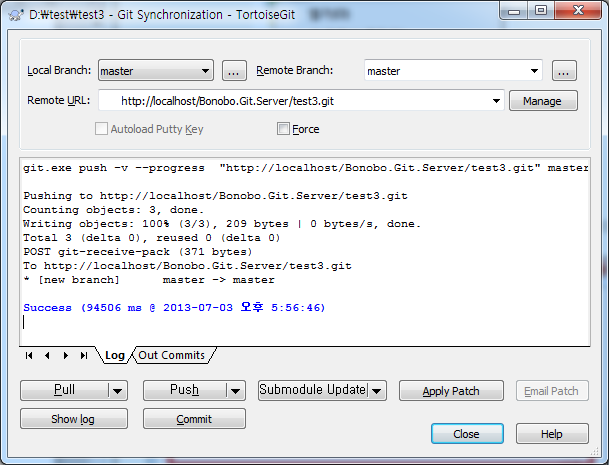
Task: Open Show log
Action: click(x=74, y=419)
